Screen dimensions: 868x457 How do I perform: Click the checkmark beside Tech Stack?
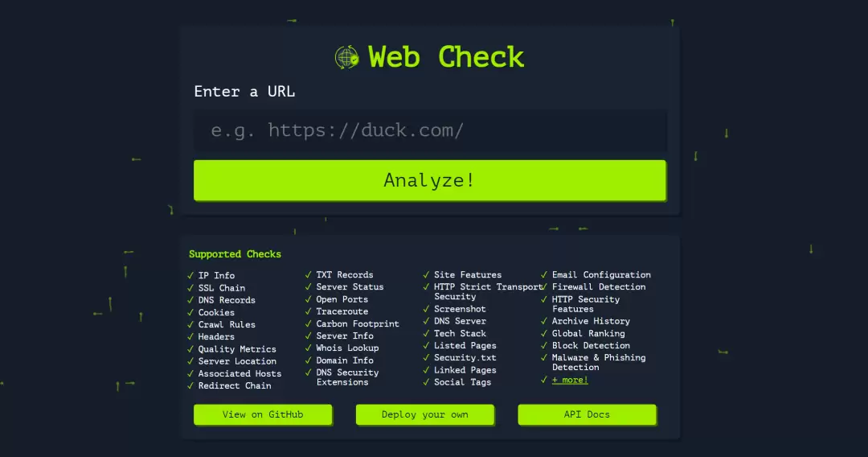click(426, 333)
